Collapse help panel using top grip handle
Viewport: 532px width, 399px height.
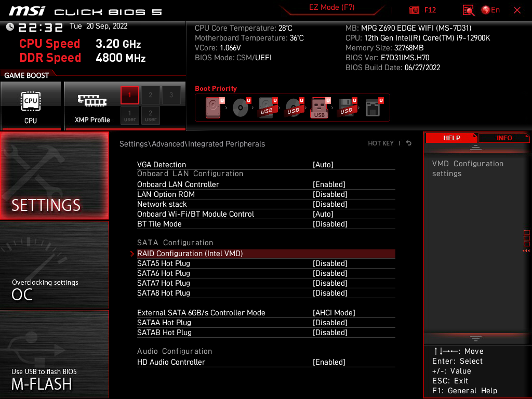[476, 147]
